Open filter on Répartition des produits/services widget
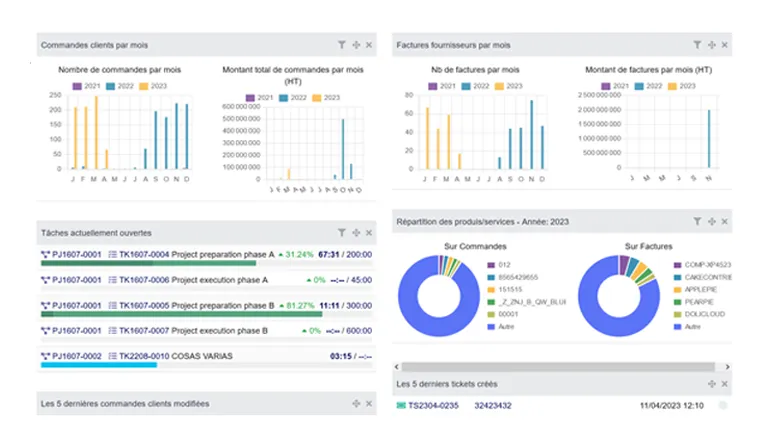The width and height of the screenshot is (770, 440). [x=697, y=221]
